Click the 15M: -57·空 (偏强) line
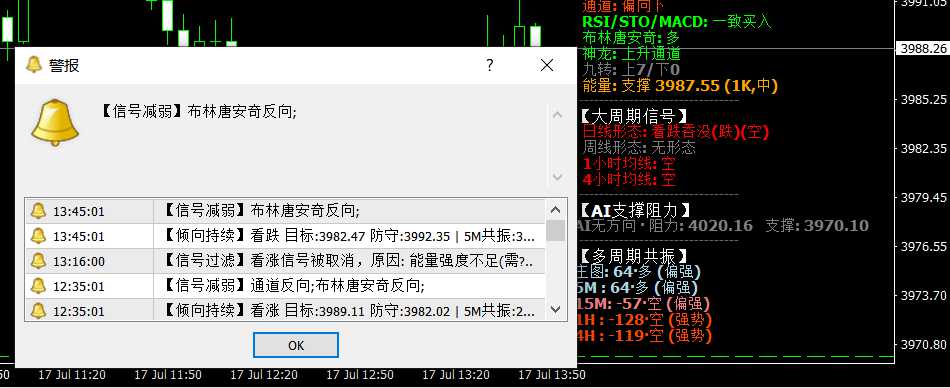 click(x=642, y=304)
